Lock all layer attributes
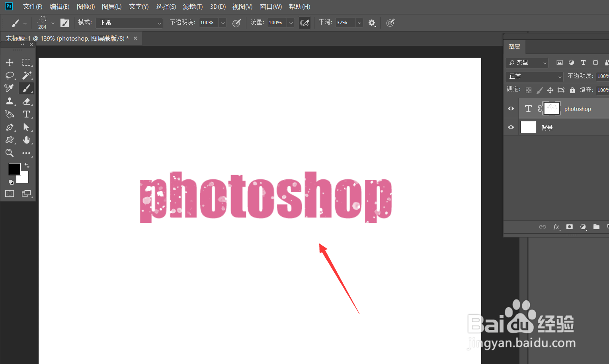The image size is (609, 364). pyautogui.click(x=572, y=90)
